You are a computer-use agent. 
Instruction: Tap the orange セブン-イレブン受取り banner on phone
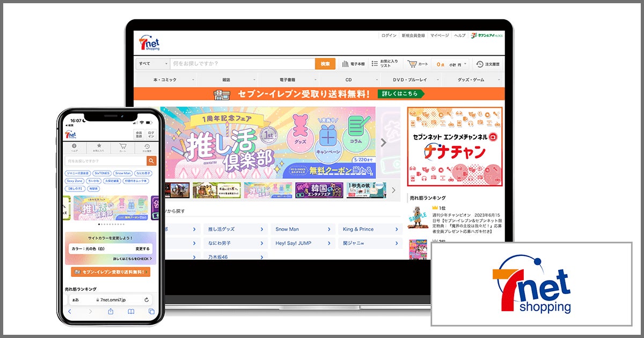[x=110, y=272]
